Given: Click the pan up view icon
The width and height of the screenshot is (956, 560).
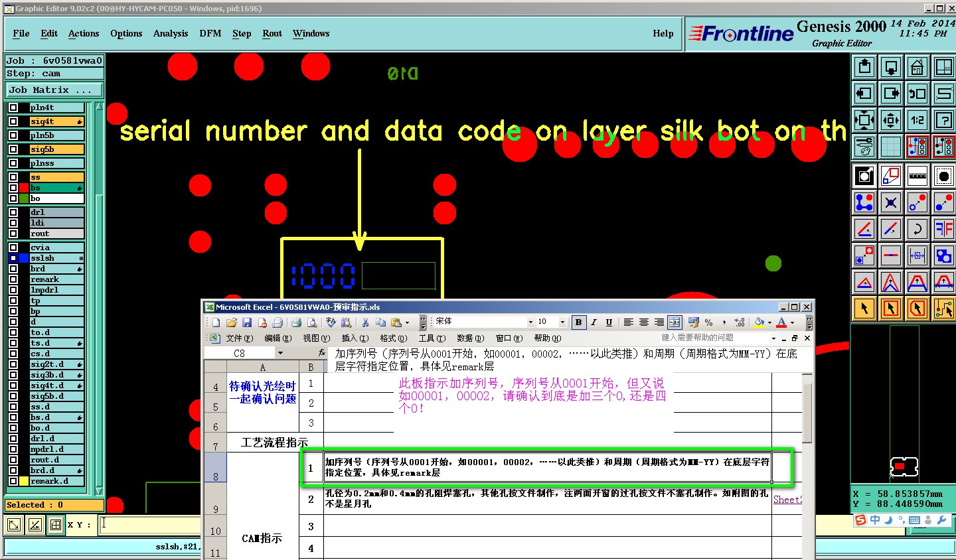Looking at the screenshot, I should (x=864, y=67).
